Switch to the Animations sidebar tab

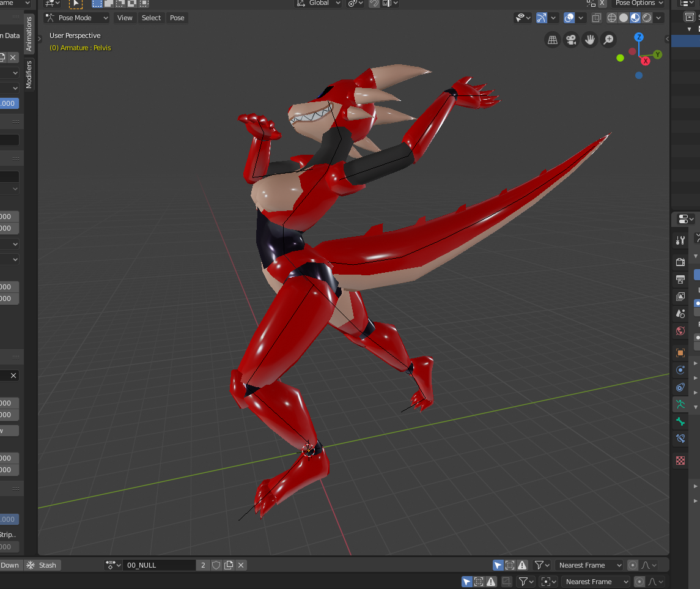coord(29,34)
